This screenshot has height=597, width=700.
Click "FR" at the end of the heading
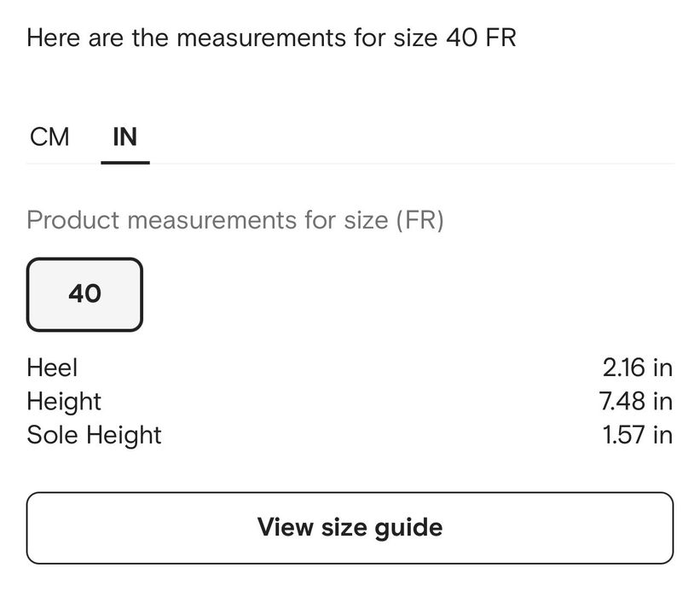[500, 38]
